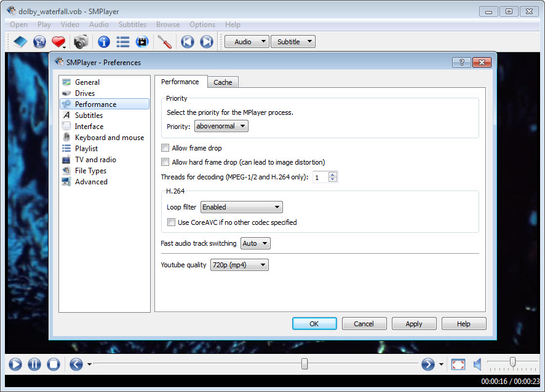Click the dialog's question mark help button
The image size is (545, 392).
pyautogui.click(x=461, y=62)
